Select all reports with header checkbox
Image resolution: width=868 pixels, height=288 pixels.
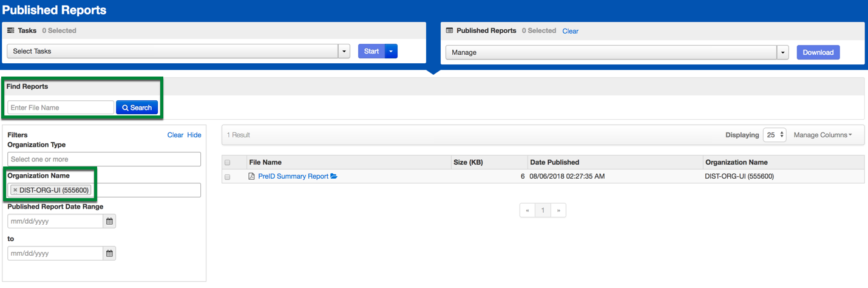coord(228,163)
